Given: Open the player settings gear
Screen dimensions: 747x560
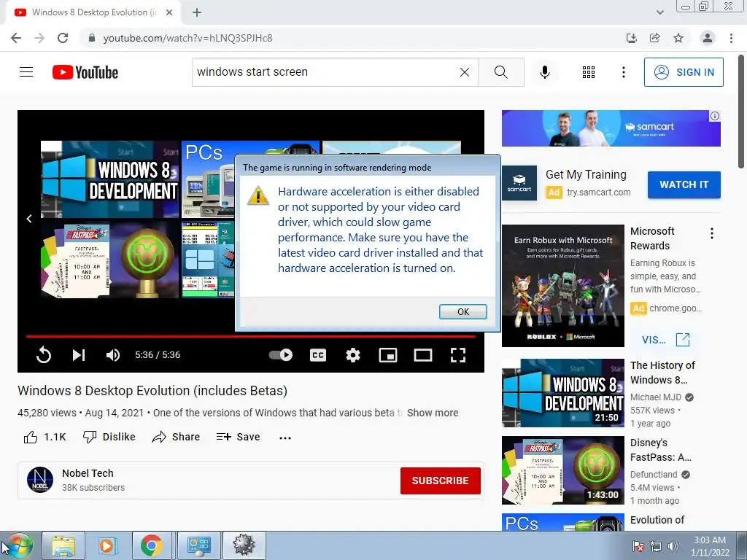Looking at the screenshot, I should click(353, 355).
